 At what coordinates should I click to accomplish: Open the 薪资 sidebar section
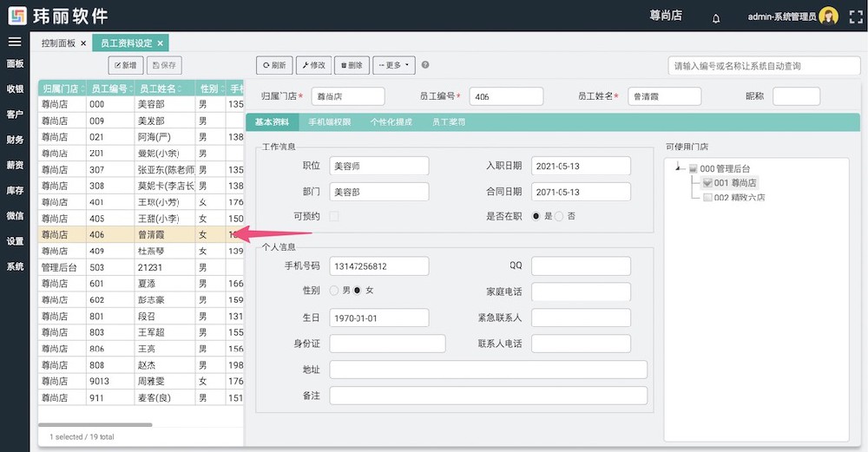[x=15, y=165]
